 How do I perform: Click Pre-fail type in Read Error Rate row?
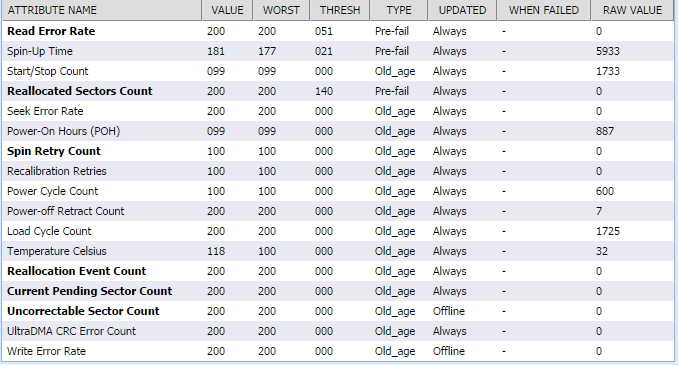[x=392, y=31]
